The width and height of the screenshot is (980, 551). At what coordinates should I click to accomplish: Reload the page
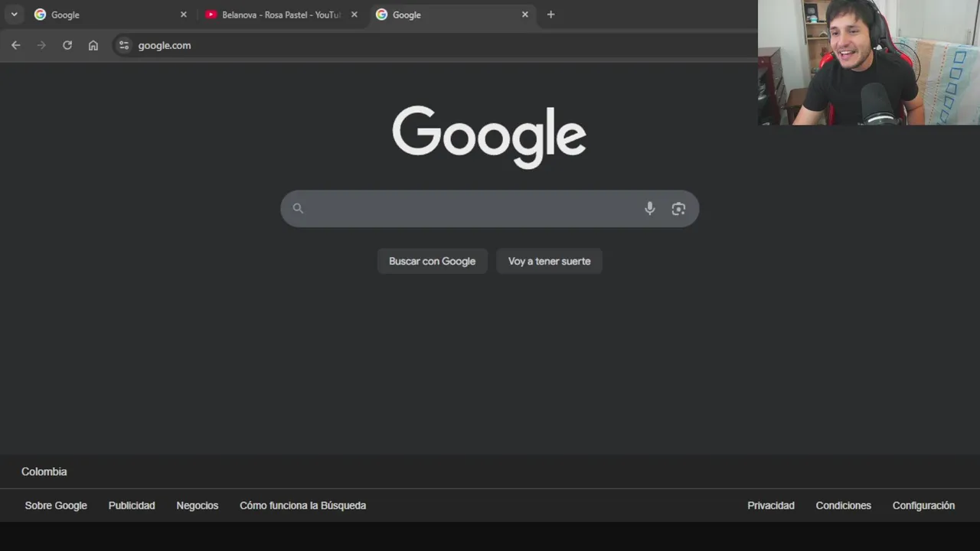coord(67,45)
